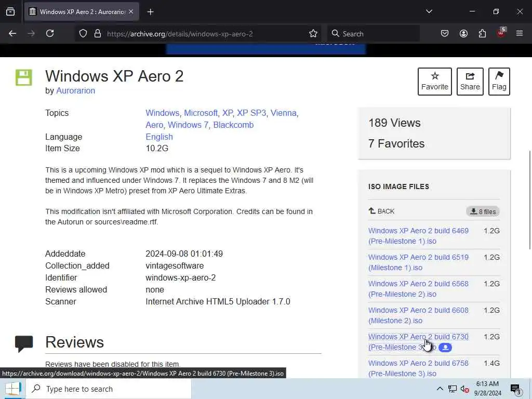Screen dimensions: 532x399
Task: View site security padlock info
Action: 98,33
